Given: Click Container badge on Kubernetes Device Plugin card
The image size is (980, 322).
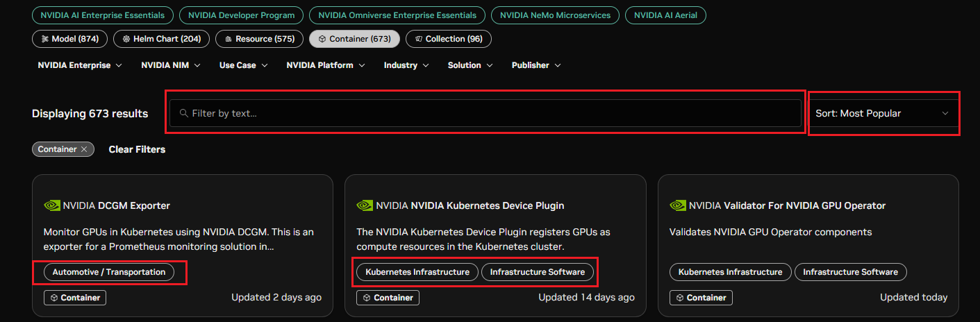Looking at the screenshot, I should [388, 298].
